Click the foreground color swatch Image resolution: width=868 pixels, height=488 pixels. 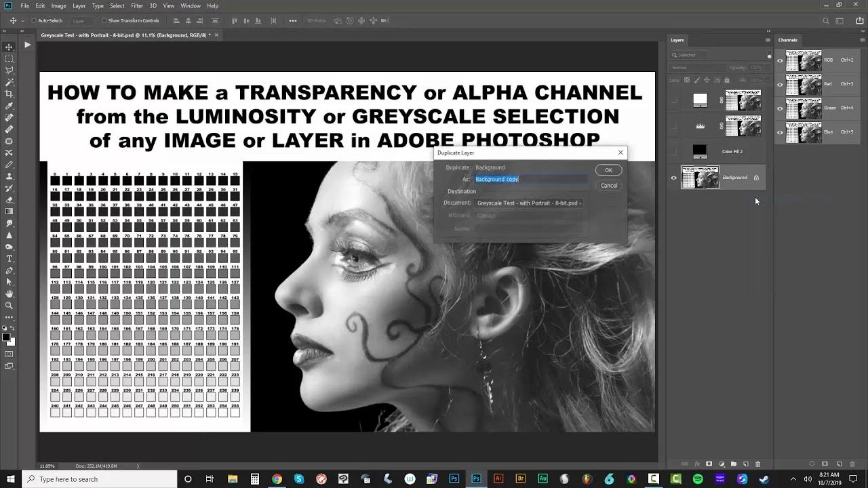(6, 337)
